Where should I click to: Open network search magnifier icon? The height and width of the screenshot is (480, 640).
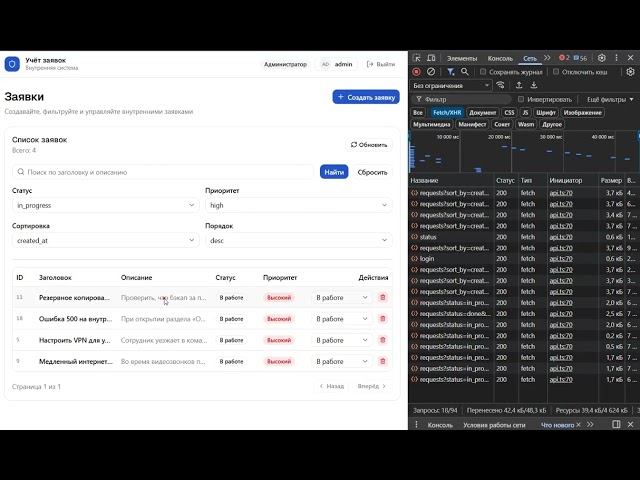(464, 71)
